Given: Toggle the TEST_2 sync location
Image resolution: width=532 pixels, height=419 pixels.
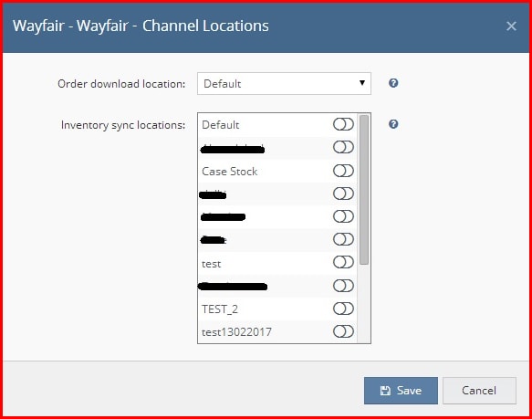Looking at the screenshot, I should coord(343,309).
